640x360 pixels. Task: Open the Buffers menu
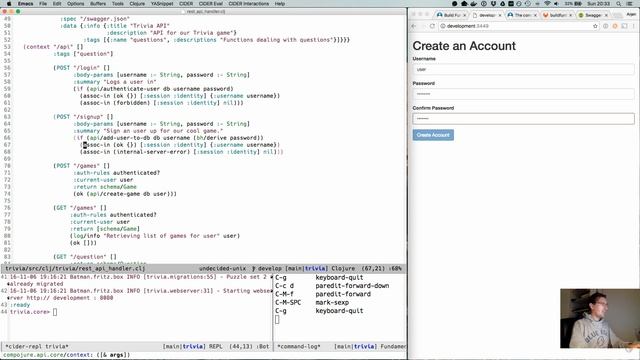98,4
